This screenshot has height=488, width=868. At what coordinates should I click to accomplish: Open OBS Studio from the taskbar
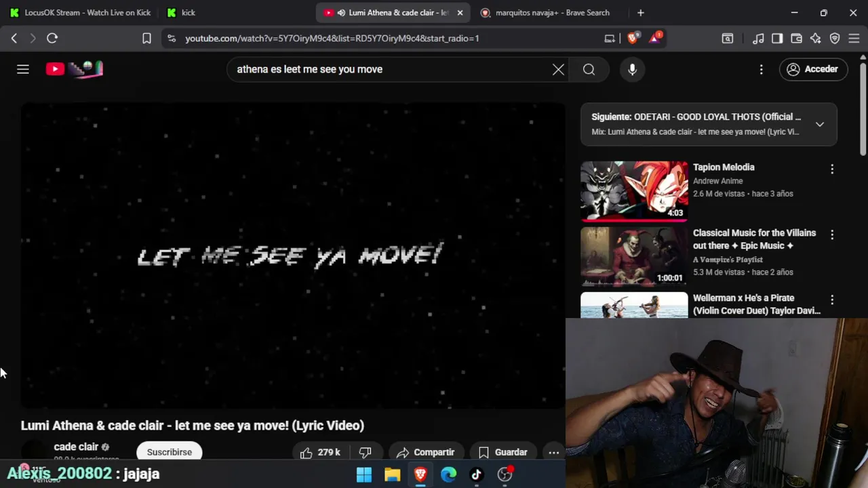click(505, 474)
